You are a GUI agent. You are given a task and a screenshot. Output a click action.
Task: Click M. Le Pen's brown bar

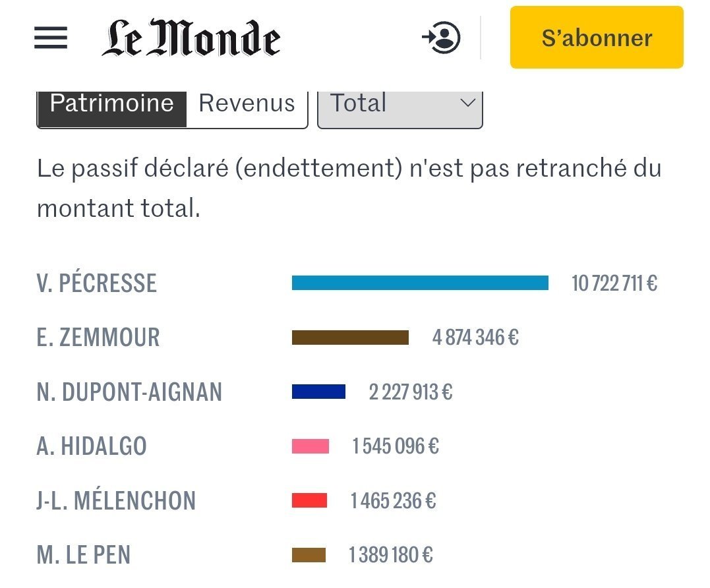309,555
